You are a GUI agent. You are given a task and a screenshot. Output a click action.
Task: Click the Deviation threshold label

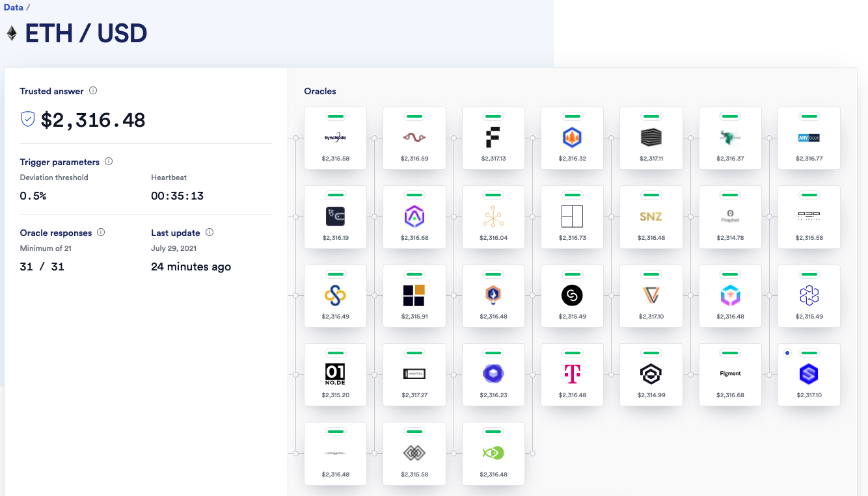(54, 177)
